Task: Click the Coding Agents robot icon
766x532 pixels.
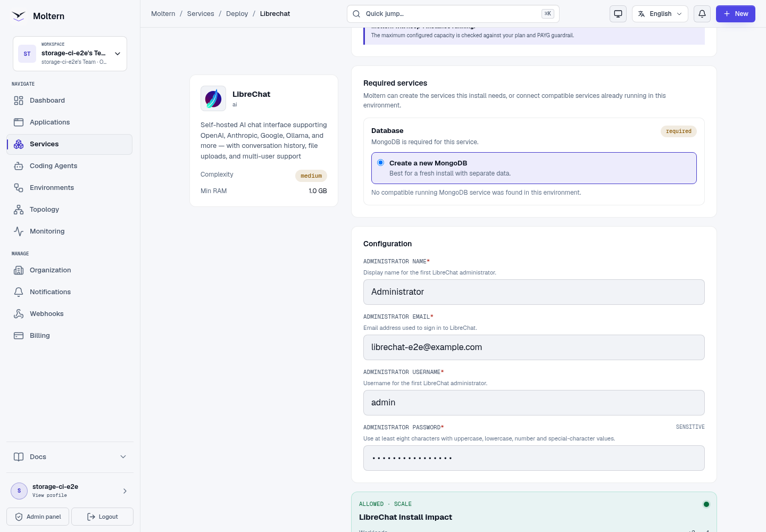Action: pos(19,166)
